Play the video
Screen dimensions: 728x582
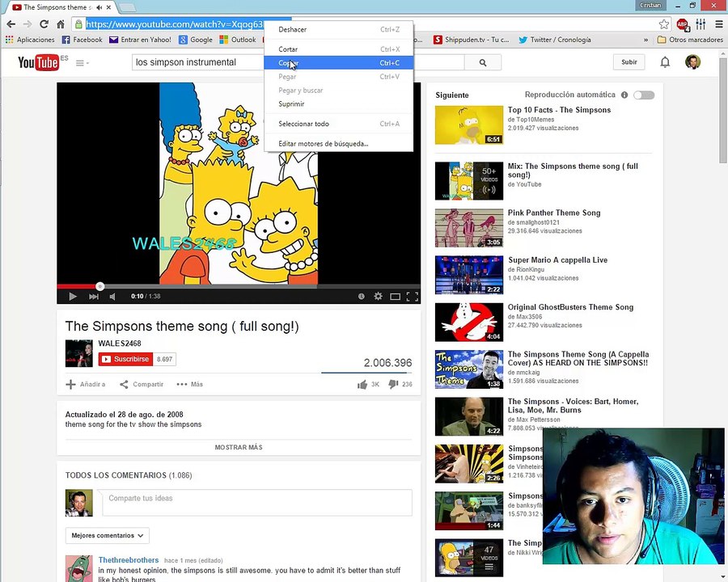[73, 296]
